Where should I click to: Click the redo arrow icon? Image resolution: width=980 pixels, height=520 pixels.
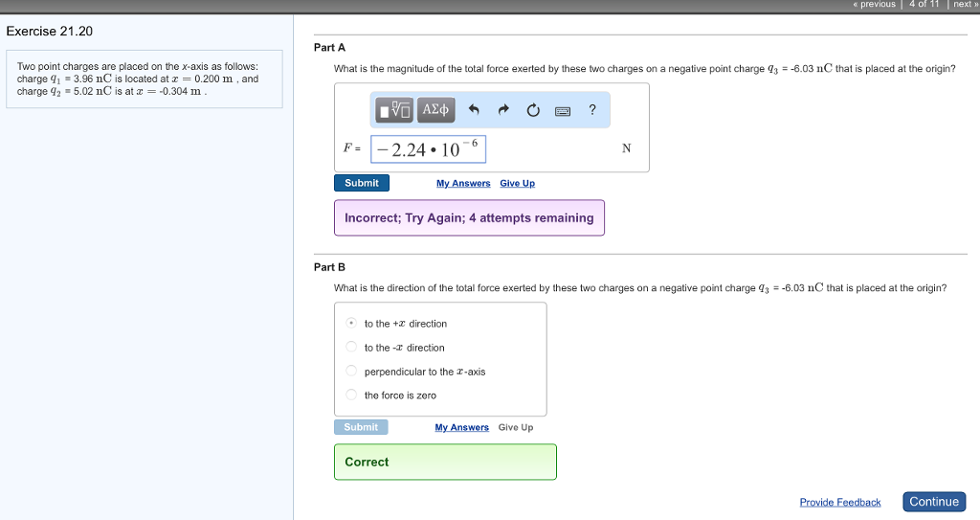pos(503,110)
